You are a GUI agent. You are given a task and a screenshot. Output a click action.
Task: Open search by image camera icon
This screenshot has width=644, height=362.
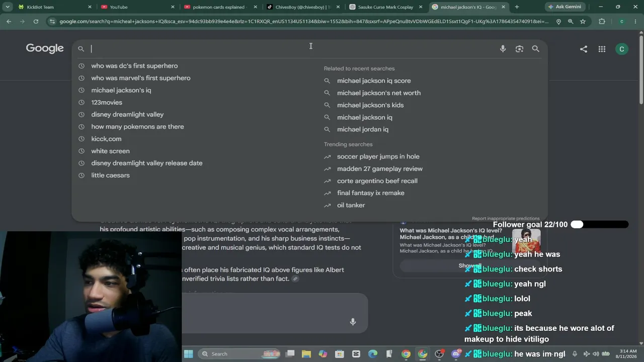click(x=519, y=49)
